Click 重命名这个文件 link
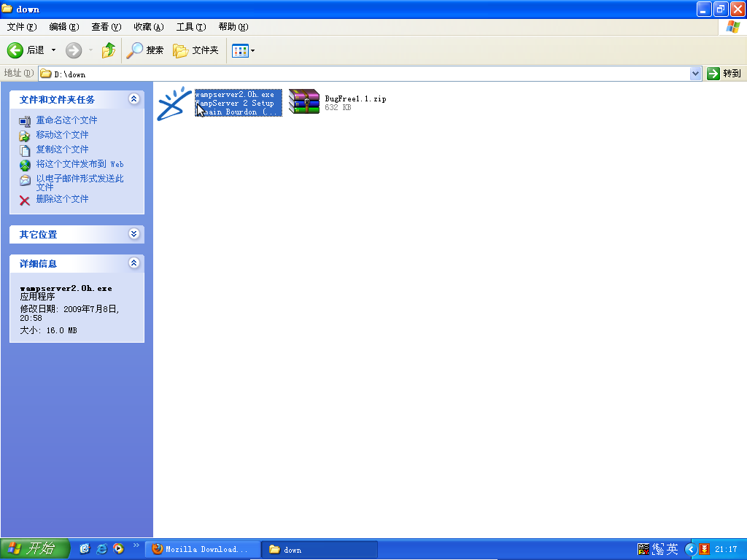Viewport: 747px width, 560px height. click(x=66, y=120)
